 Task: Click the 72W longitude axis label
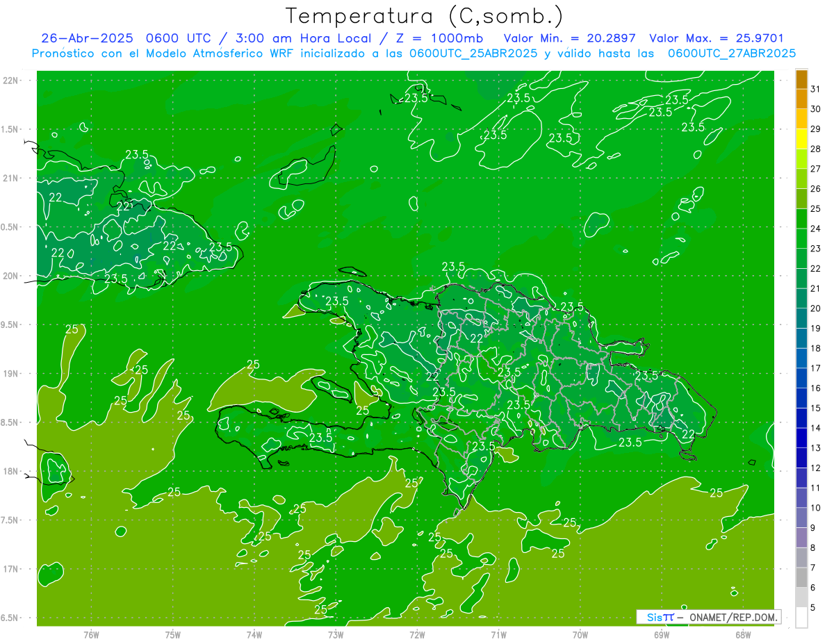(417, 635)
